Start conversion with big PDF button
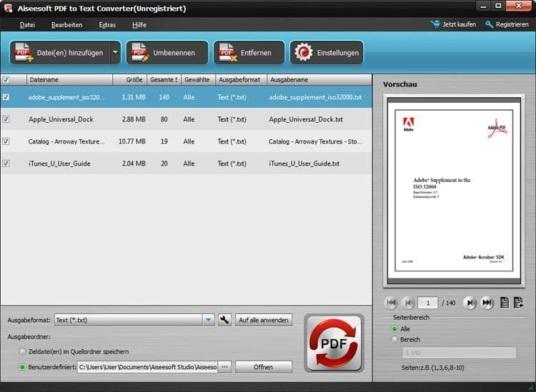This screenshot has width=536, height=392. coord(334,343)
